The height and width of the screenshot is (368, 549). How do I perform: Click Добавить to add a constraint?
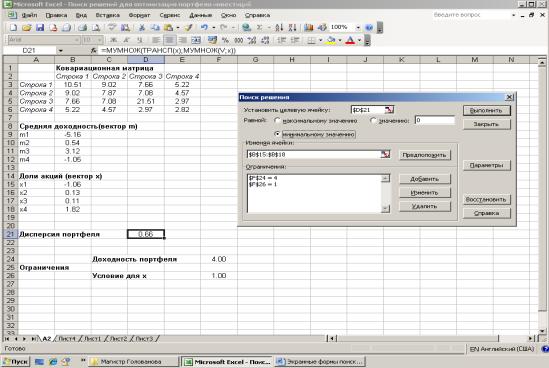424,179
